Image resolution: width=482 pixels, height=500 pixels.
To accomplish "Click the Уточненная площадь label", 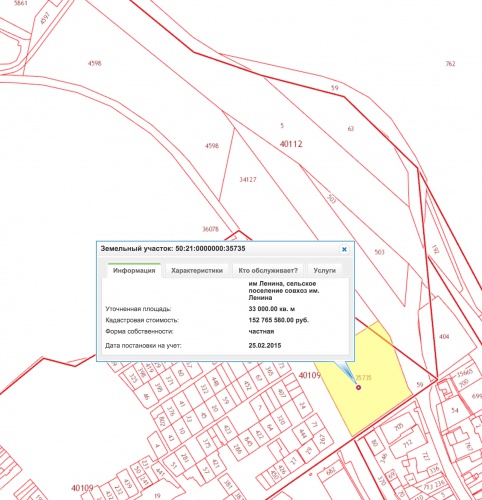I will point(138,309).
